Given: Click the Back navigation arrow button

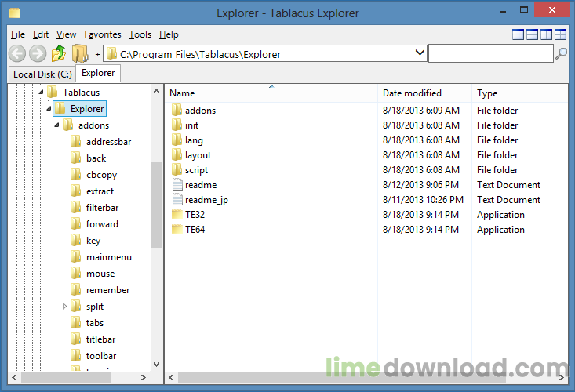Looking at the screenshot, I should tap(17, 53).
